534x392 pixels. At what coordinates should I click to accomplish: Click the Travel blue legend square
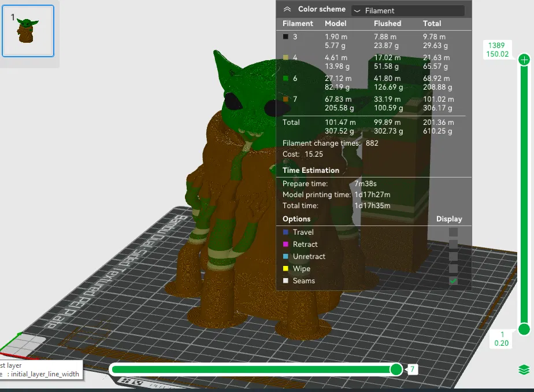tap(285, 232)
